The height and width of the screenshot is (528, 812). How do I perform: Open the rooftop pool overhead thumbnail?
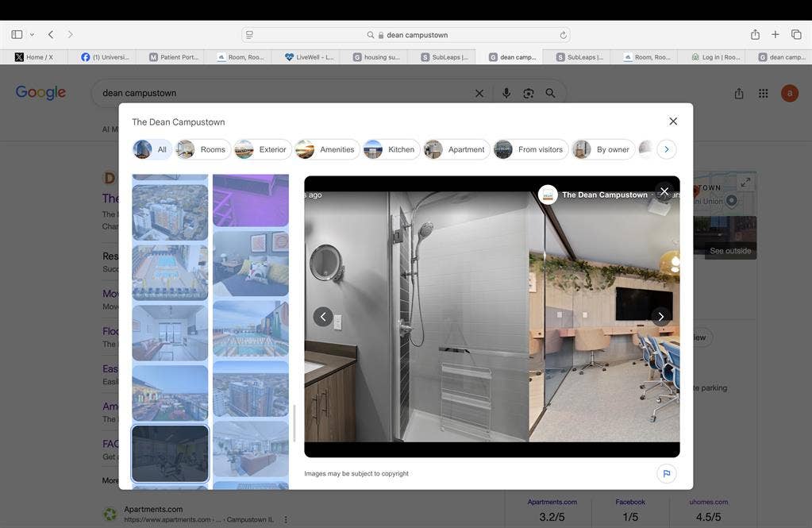pyautogui.click(x=170, y=272)
